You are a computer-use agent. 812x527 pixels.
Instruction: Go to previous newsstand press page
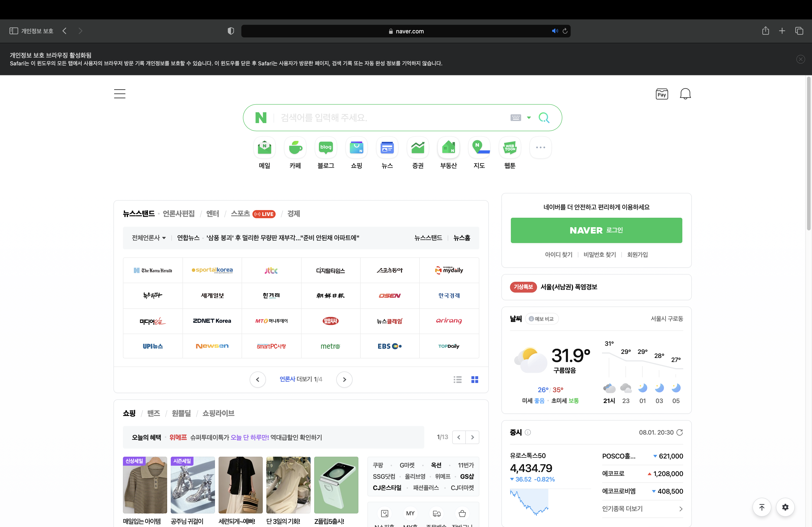point(258,379)
